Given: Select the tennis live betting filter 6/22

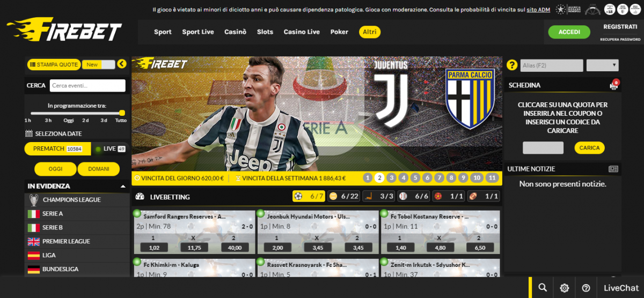Looking at the screenshot, I should tap(343, 196).
